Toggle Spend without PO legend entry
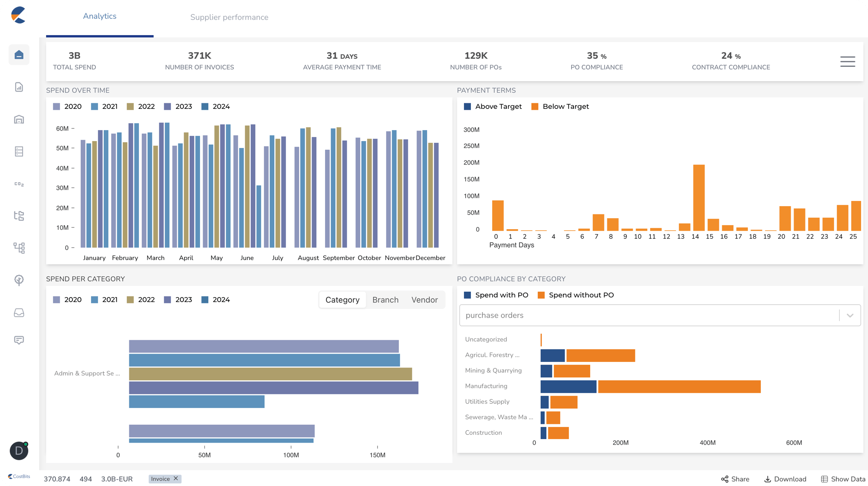The width and height of the screenshot is (868, 486). 576,295
